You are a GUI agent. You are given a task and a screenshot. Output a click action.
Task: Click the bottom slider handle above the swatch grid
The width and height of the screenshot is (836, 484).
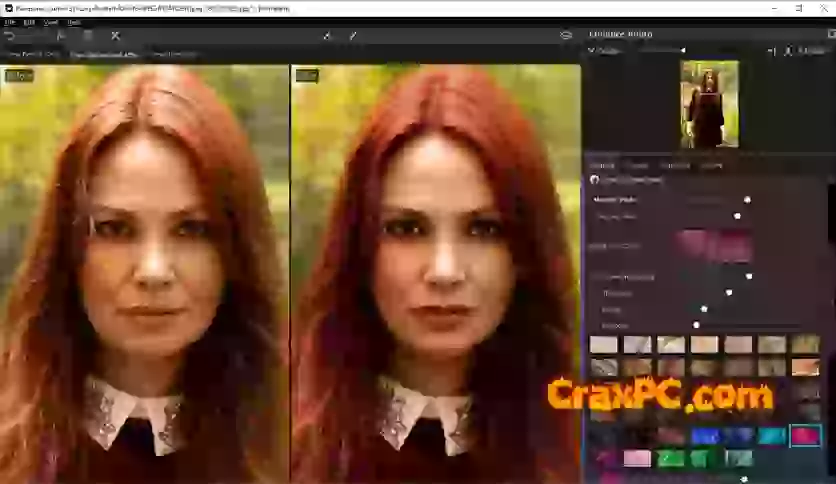[x=696, y=325]
